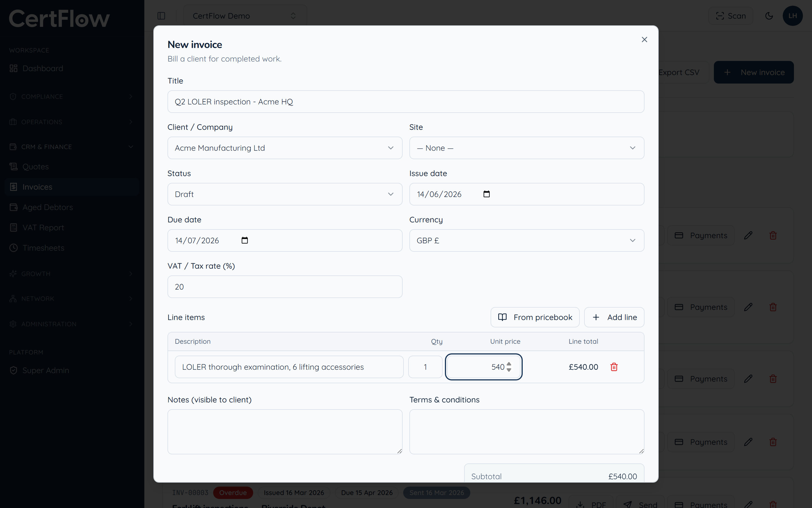The image size is (812, 508).
Task: Click the CertFlow logo
Action: pos(59,18)
